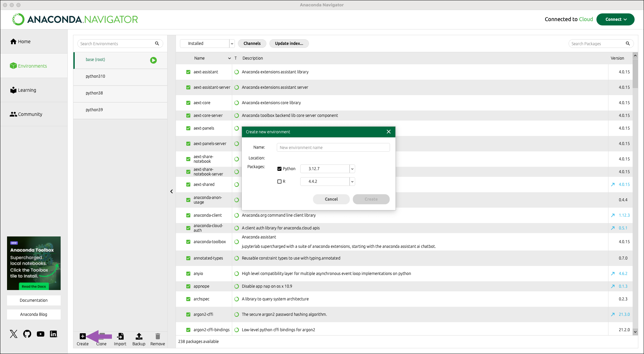Click the Search Packages field
This screenshot has height=354, width=644.
pyautogui.click(x=601, y=44)
